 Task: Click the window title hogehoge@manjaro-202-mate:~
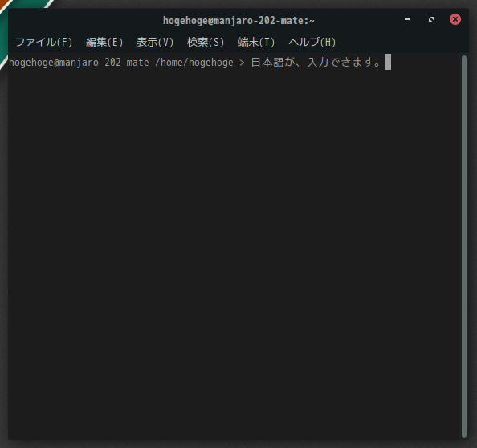click(x=238, y=20)
